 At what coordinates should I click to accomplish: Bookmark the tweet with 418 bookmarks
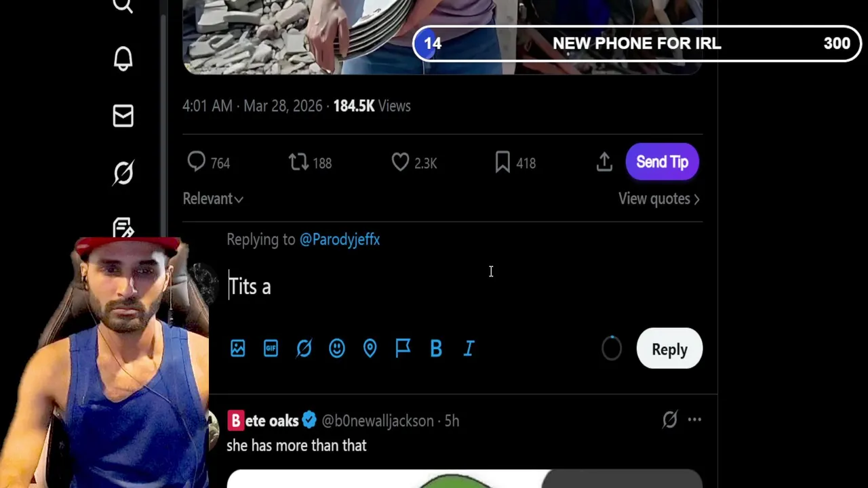pyautogui.click(x=502, y=162)
